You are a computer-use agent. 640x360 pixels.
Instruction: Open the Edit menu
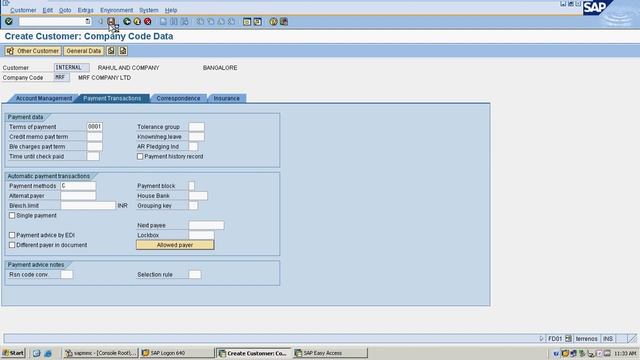[47, 10]
